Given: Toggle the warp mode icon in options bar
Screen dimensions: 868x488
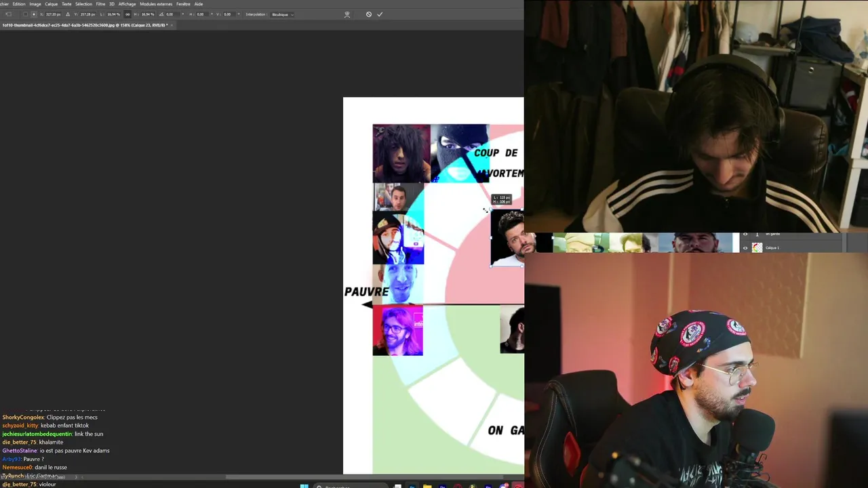Looking at the screenshot, I should pyautogui.click(x=347, y=14).
